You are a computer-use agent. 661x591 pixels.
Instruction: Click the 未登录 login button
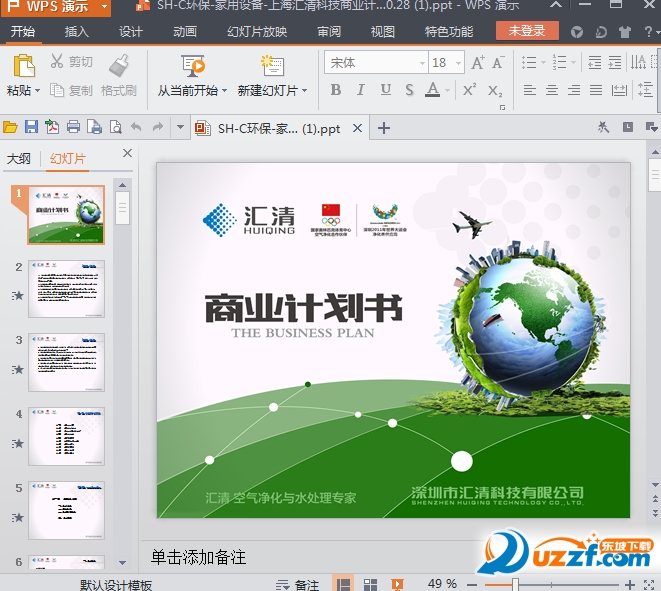(527, 31)
